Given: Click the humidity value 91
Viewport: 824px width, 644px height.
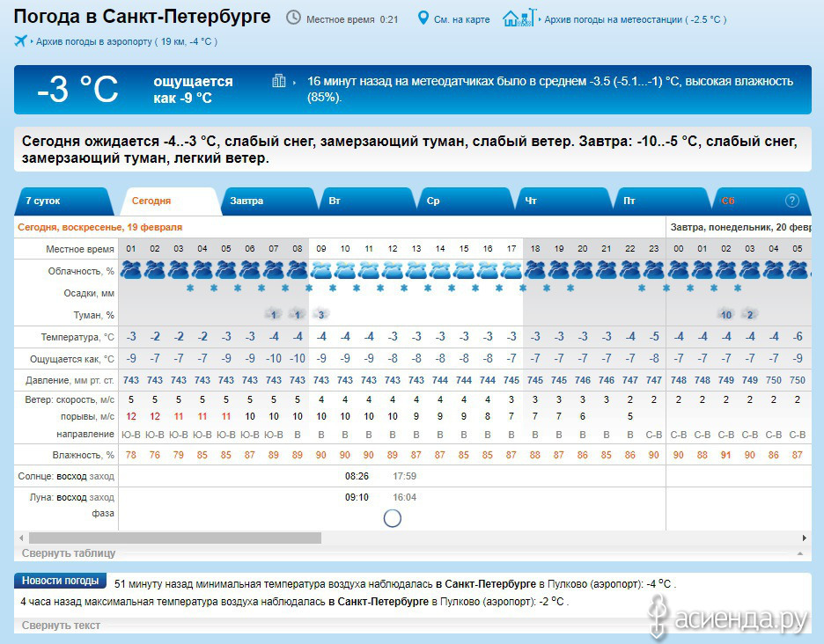Looking at the screenshot, I should pyautogui.click(x=725, y=455).
